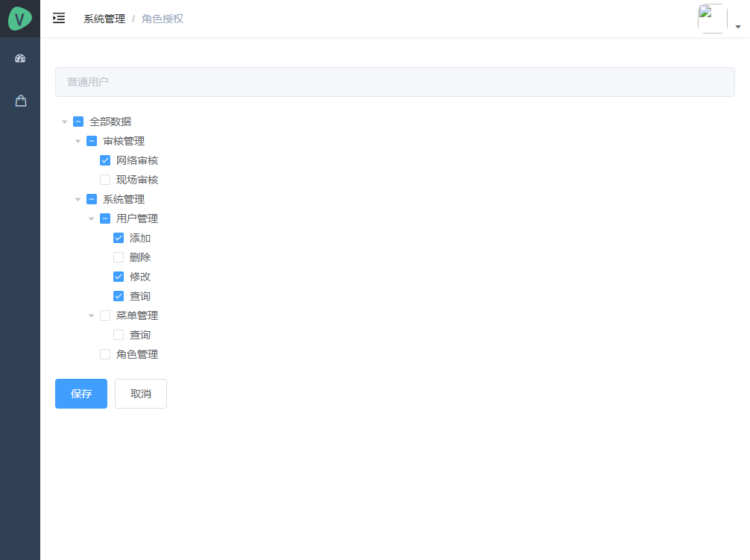Open the shopping bag sidebar icon
Screen dimensions: 750x560
21,101
